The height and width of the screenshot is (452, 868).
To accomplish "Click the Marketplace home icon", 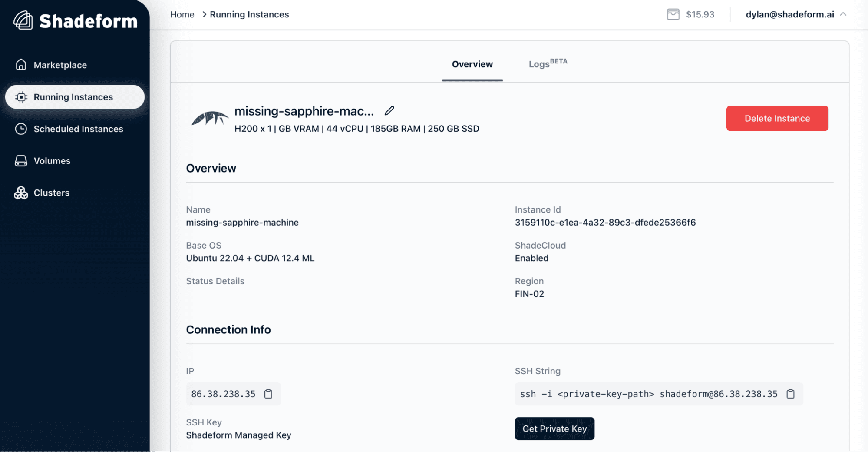I will tap(21, 65).
